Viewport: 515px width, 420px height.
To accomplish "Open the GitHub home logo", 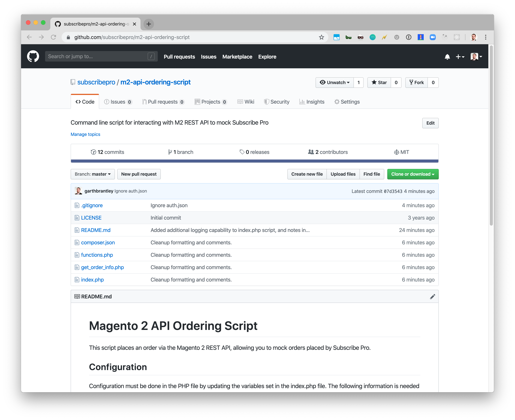I will click(33, 56).
